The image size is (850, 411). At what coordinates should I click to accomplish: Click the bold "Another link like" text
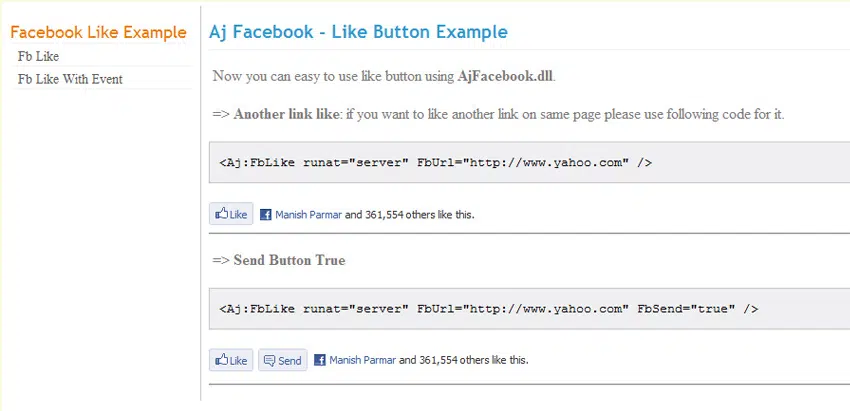pos(286,114)
